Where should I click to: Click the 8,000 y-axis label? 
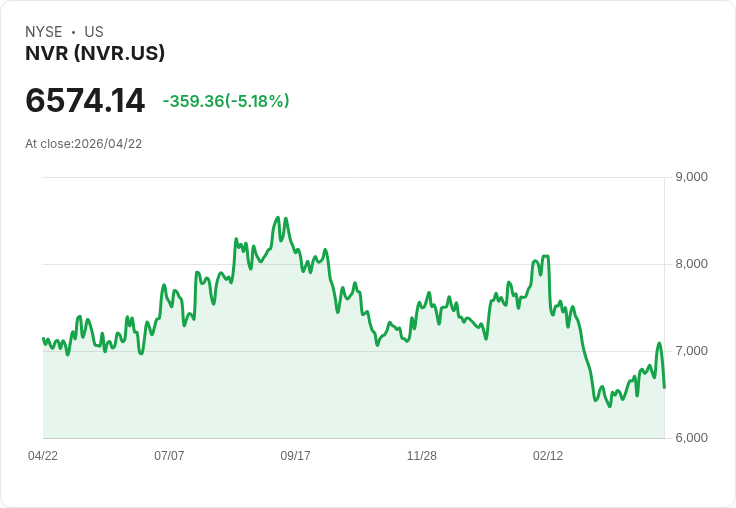click(x=691, y=264)
